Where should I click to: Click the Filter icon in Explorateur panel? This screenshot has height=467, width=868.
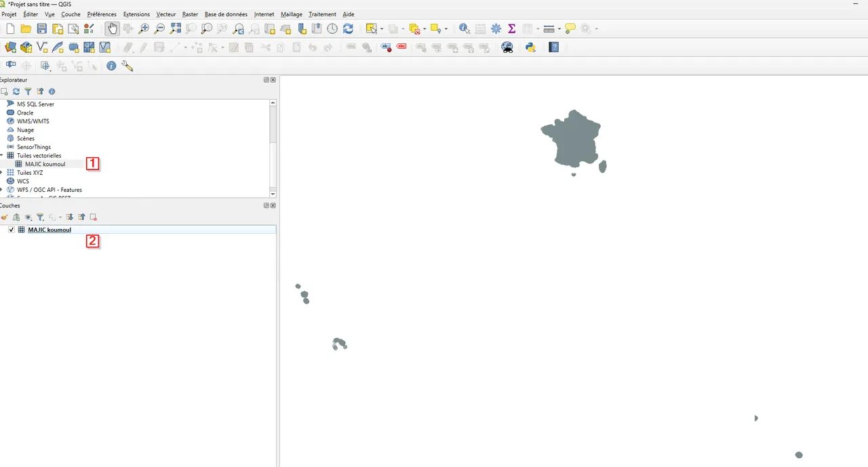28,91
